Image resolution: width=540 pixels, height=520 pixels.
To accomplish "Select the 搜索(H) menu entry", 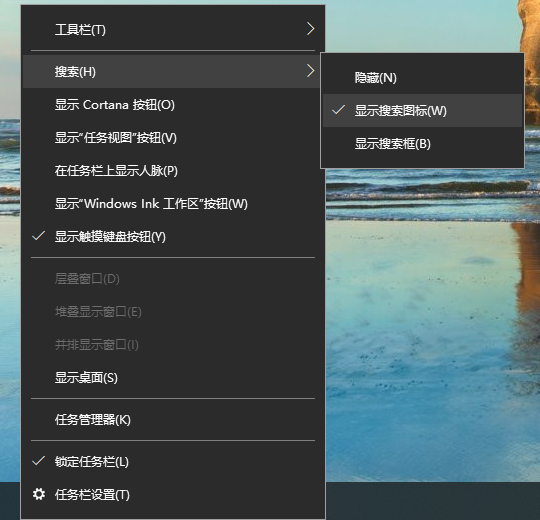I will 171,72.
